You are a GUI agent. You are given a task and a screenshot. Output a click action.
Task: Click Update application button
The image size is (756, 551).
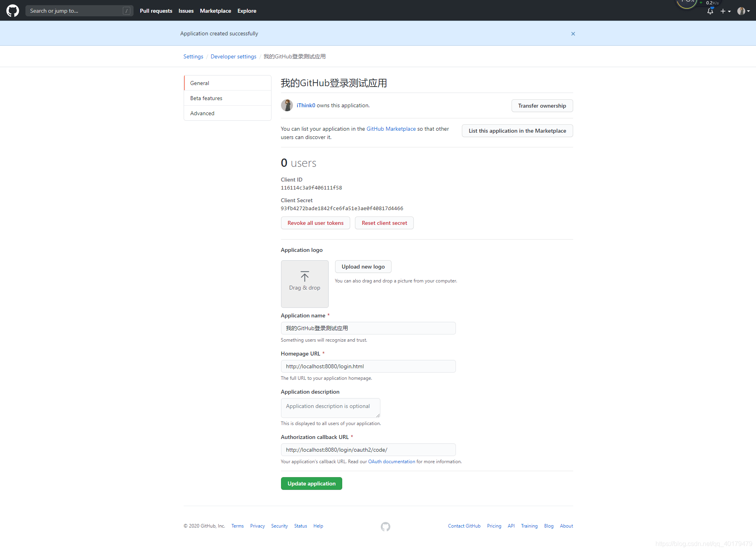coord(312,483)
